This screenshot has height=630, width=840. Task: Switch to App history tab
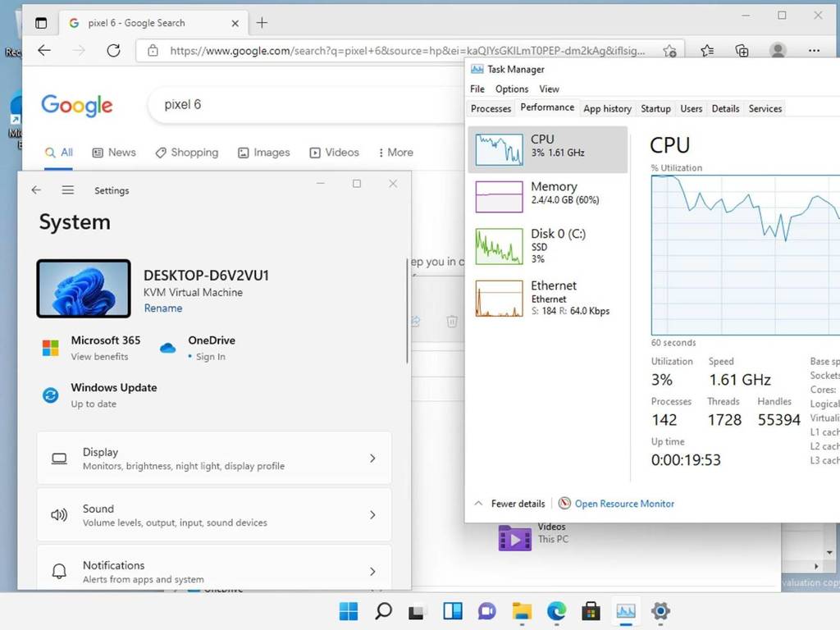pos(608,109)
